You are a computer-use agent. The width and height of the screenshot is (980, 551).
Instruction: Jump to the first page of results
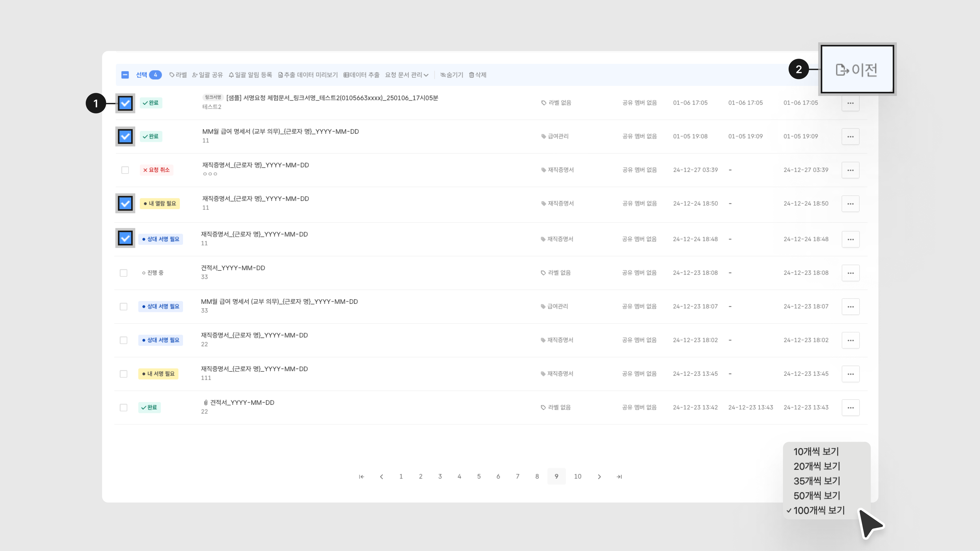click(x=361, y=477)
